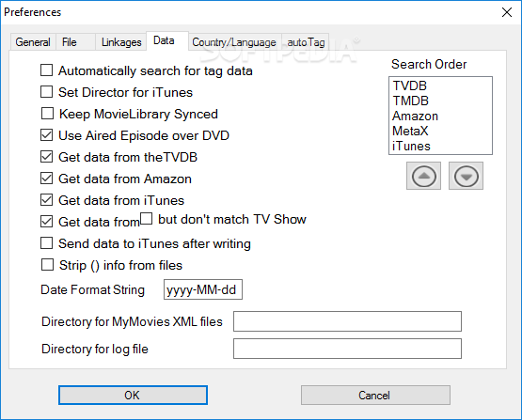Uncheck the truncated Get data from checkbox
The image size is (522, 420).
click(47, 222)
